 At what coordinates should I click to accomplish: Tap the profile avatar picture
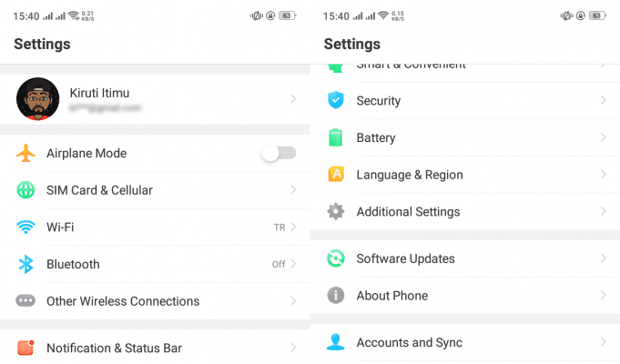point(38,99)
